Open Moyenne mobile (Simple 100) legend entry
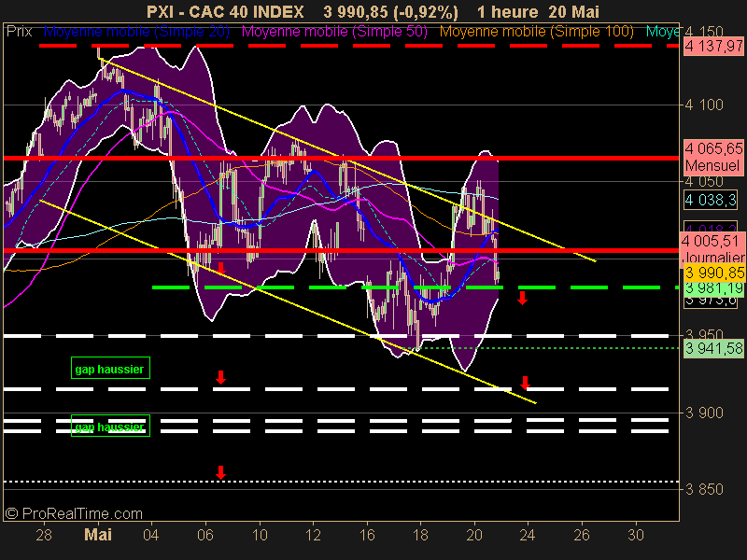The image size is (747, 560). (x=536, y=32)
